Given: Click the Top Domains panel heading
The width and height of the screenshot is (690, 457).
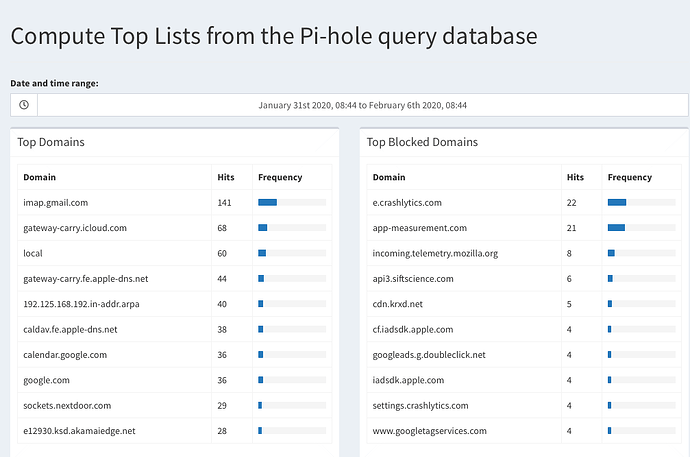Looking at the screenshot, I should [x=51, y=142].
